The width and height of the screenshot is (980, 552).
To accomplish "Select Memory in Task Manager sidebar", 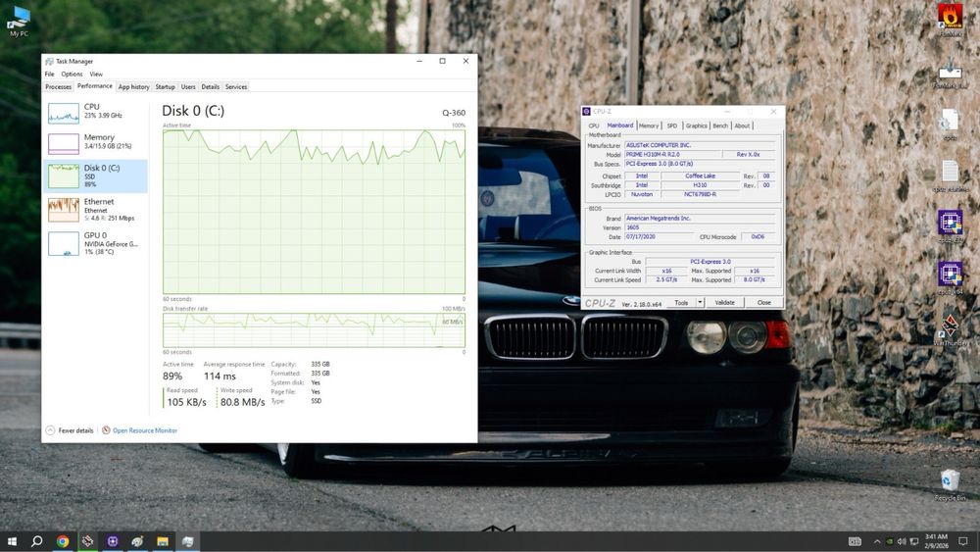I will (96, 142).
